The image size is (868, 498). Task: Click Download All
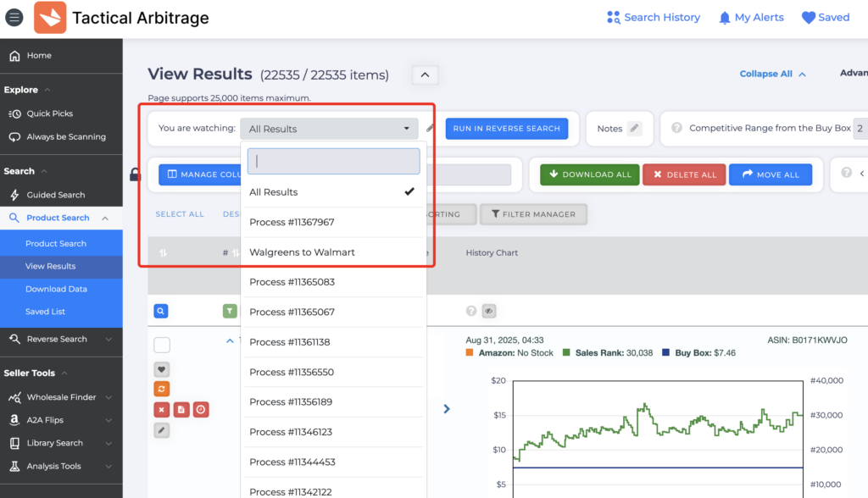pyautogui.click(x=590, y=174)
